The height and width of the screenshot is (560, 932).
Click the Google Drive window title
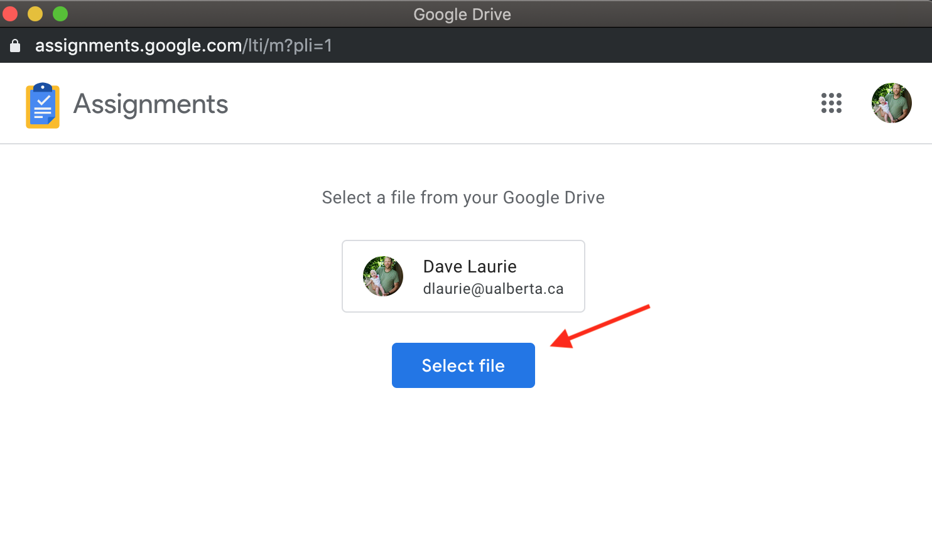pos(462,14)
